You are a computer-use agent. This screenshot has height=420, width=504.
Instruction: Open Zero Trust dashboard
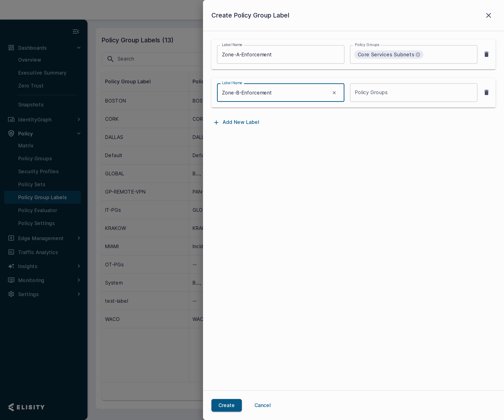pyautogui.click(x=31, y=86)
